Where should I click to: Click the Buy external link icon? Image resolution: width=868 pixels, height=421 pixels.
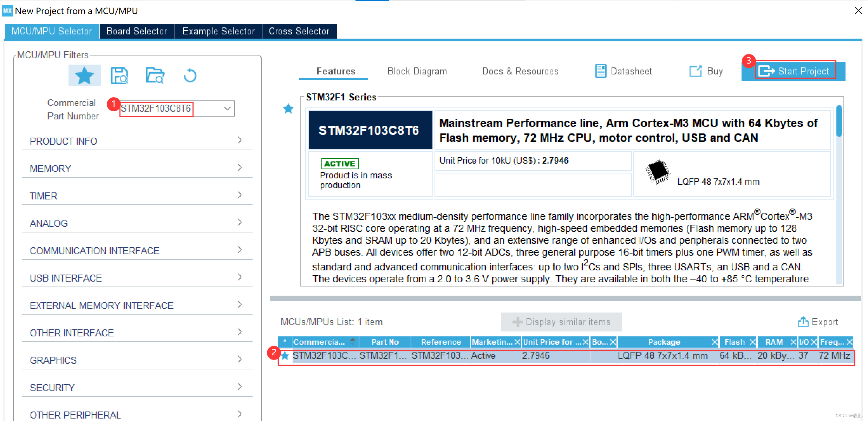coord(696,71)
